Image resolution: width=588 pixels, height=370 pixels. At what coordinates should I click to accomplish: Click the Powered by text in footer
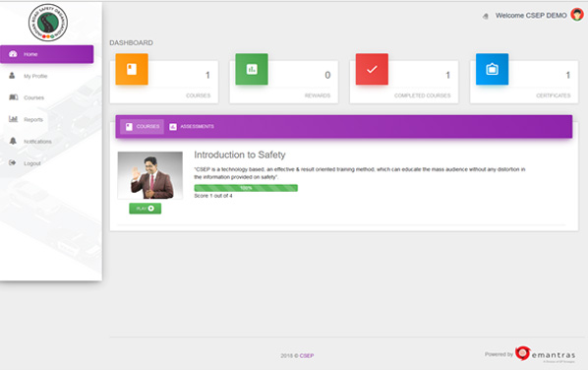(x=499, y=354)
